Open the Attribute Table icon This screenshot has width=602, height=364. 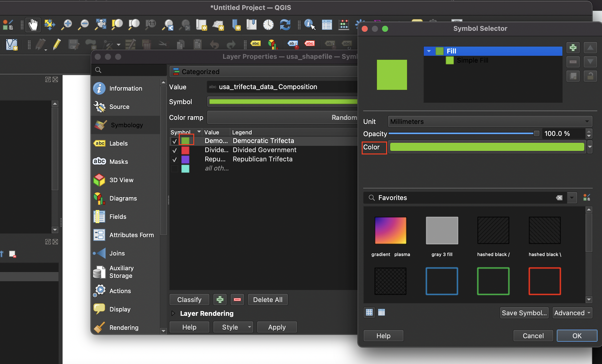coord(327,25)
